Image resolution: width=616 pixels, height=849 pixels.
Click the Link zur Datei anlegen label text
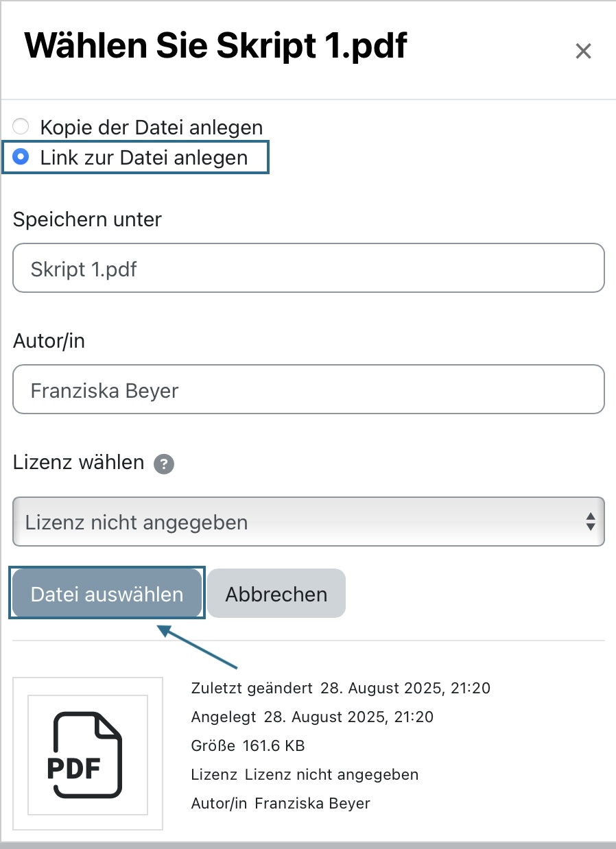(x=144, y=157)
